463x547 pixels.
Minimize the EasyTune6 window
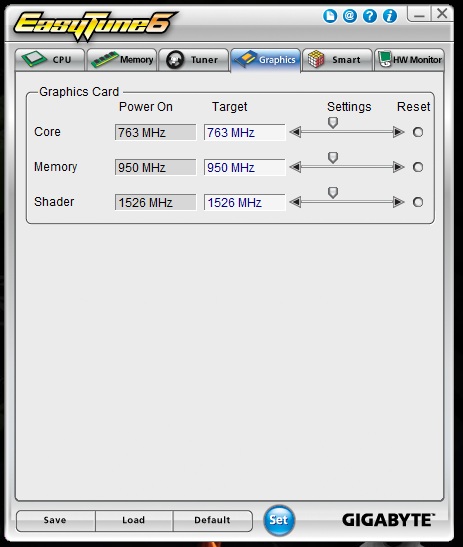tap(419, 15)
